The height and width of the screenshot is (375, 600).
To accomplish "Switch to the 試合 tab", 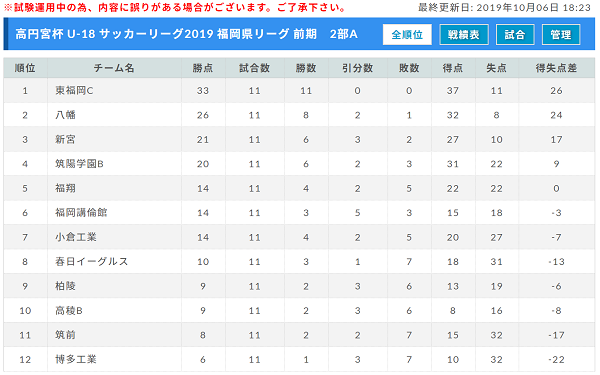I will tap(515, 34).
